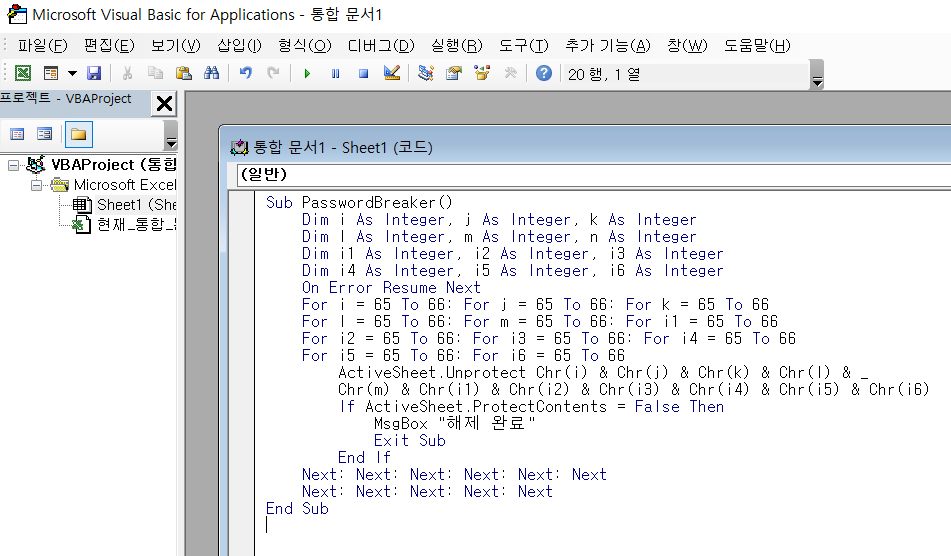Image resolution: width=951 pixels, height=556 pixels.
Task: Click the Exit Sub line
Action: (x=409, y=440)
